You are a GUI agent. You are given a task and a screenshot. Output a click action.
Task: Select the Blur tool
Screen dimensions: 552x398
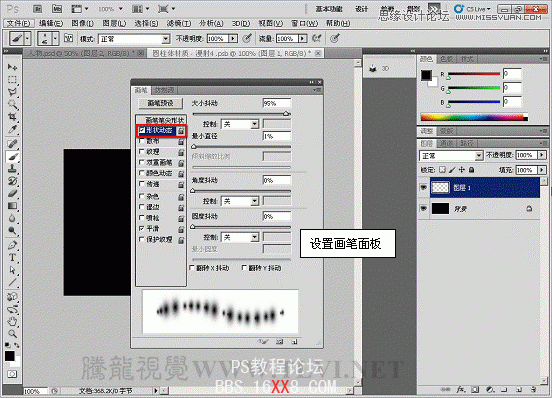tap(12, 219)
